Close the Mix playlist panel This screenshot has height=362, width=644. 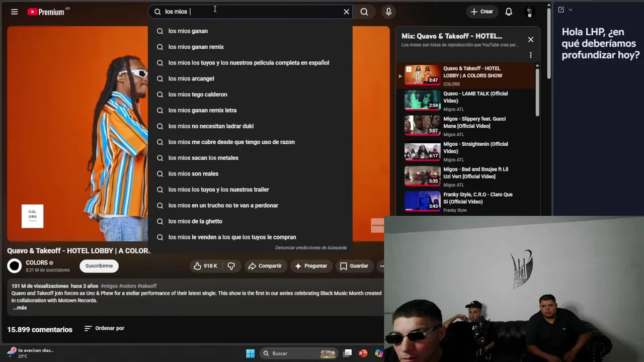530,40
